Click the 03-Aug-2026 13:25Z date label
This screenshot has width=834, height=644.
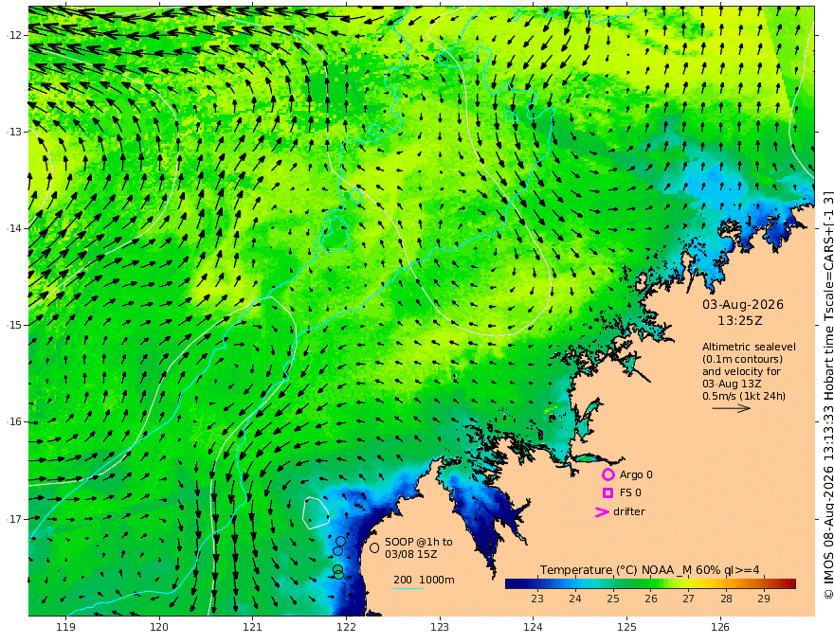(742, 313)
